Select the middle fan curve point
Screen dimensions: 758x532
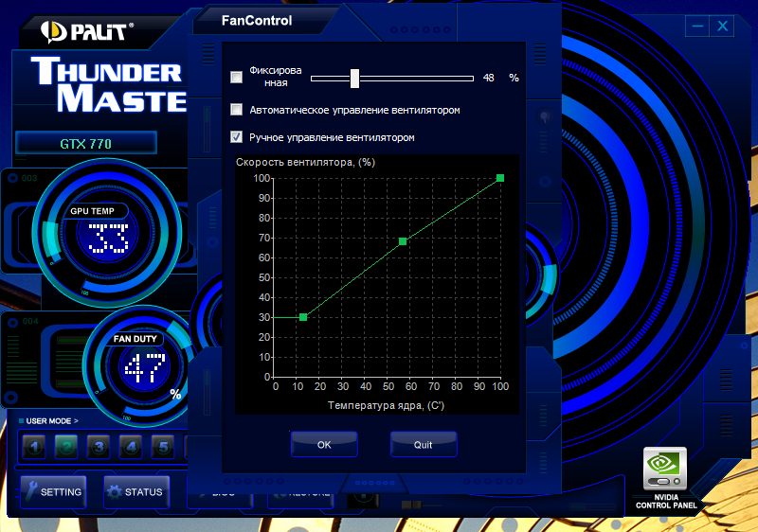(403, 241)
